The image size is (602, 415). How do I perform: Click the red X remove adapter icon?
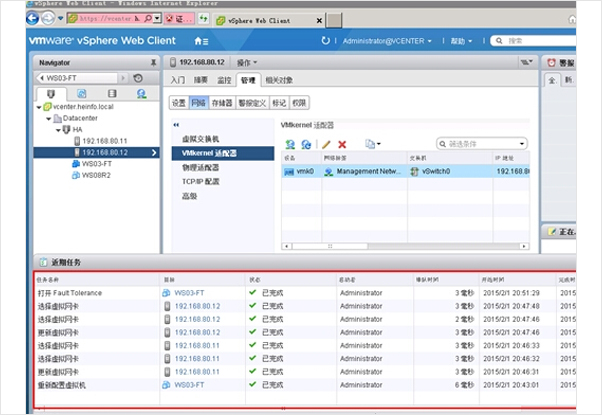coord(342,144)
